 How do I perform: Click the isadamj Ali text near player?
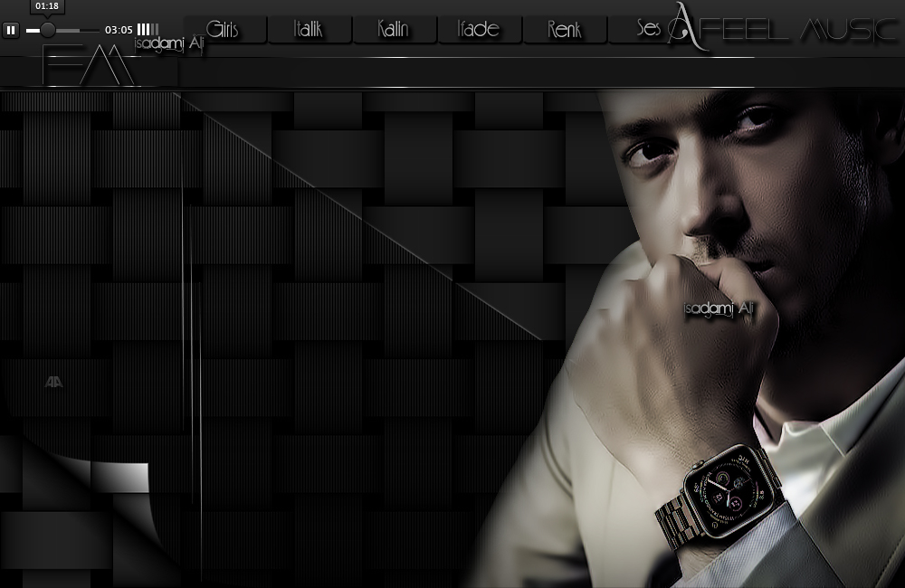click(x=169, y=45)
